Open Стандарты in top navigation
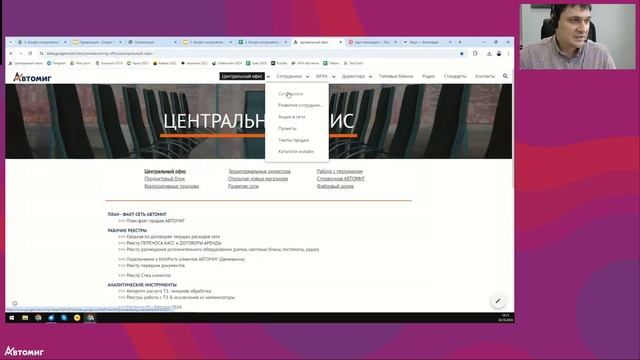Screen dimensions: 640x360 click(455, 76)
